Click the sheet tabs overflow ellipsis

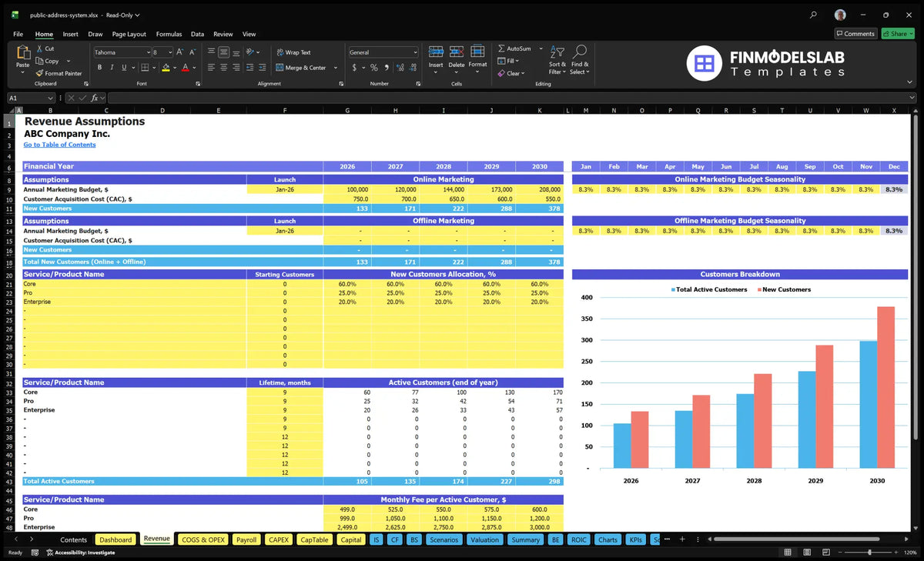click(x=667, y=539)
